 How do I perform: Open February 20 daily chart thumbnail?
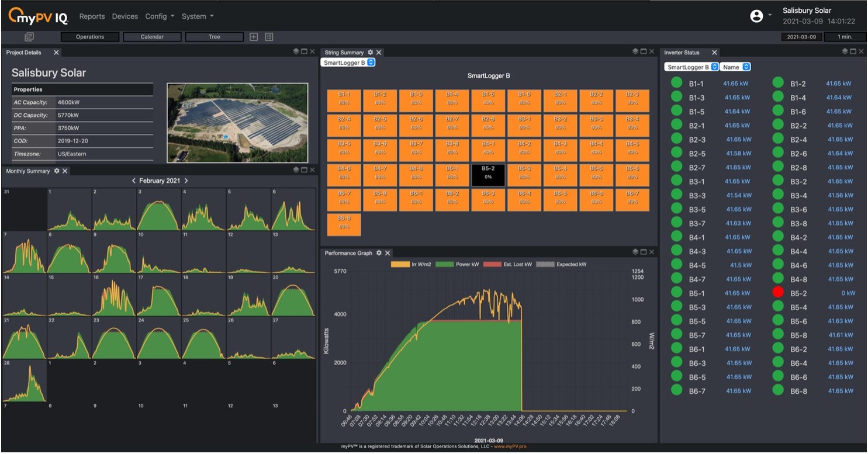(x=293, y=295)
